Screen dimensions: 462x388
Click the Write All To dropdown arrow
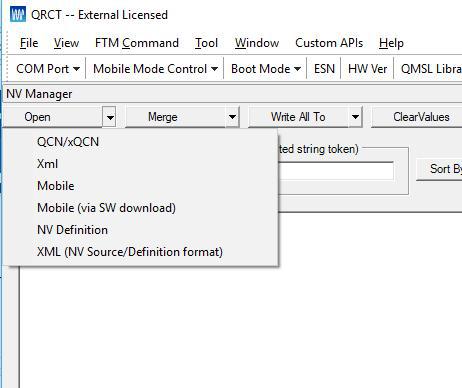(355, 117)
